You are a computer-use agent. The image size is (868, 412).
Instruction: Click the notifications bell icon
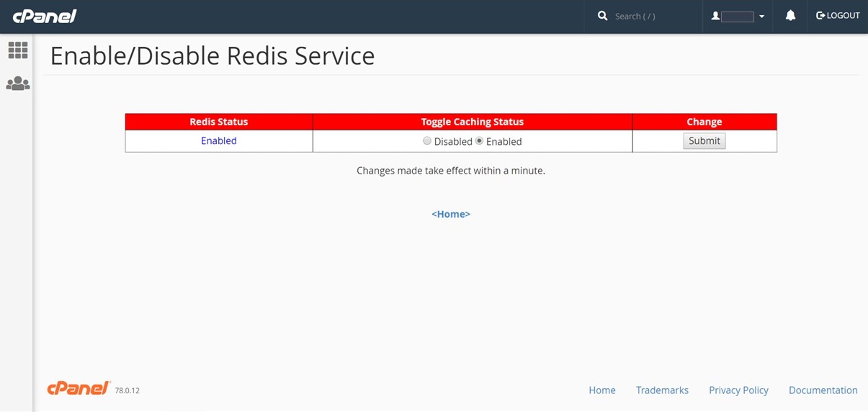(x=790, y=15)
